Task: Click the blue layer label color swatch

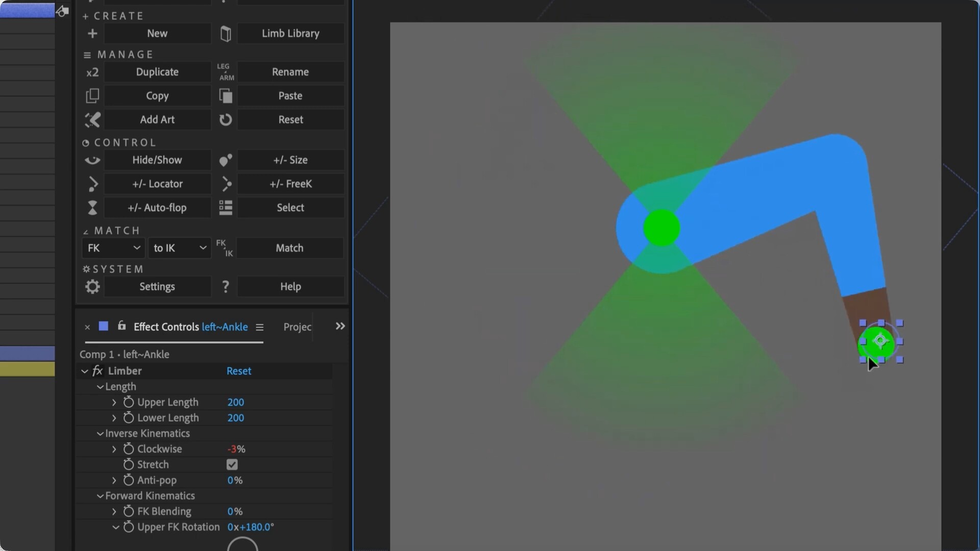Action: [104, 327]
